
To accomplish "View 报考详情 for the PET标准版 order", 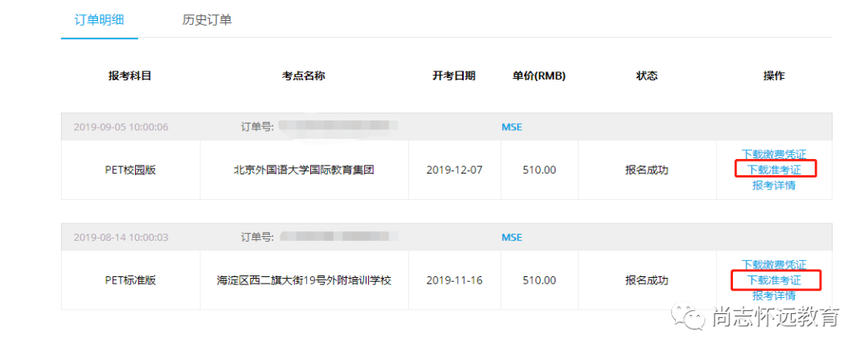I will point(773,296).
